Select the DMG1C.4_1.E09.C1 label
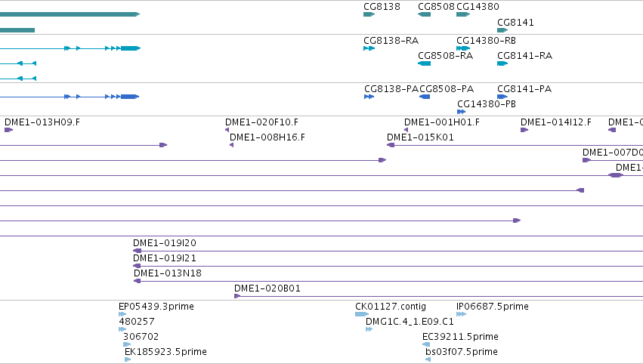The height and width of the screenshot is (364, 643). pyautogui.click(x=410, y=322)
